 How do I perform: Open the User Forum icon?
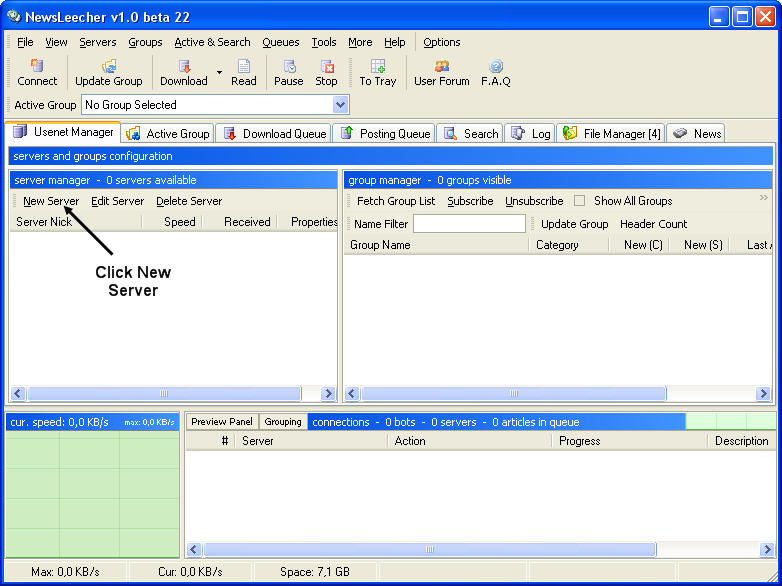(x=442, y=66)
